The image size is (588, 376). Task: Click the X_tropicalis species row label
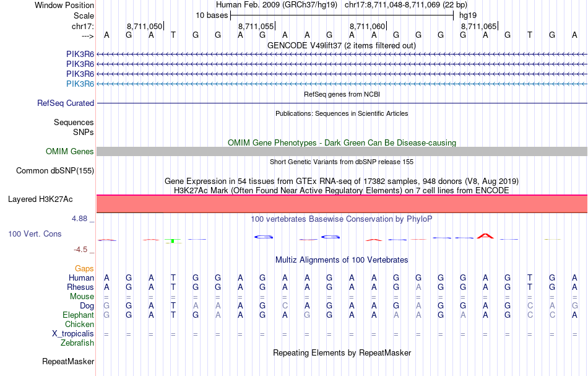click(73, 334)
